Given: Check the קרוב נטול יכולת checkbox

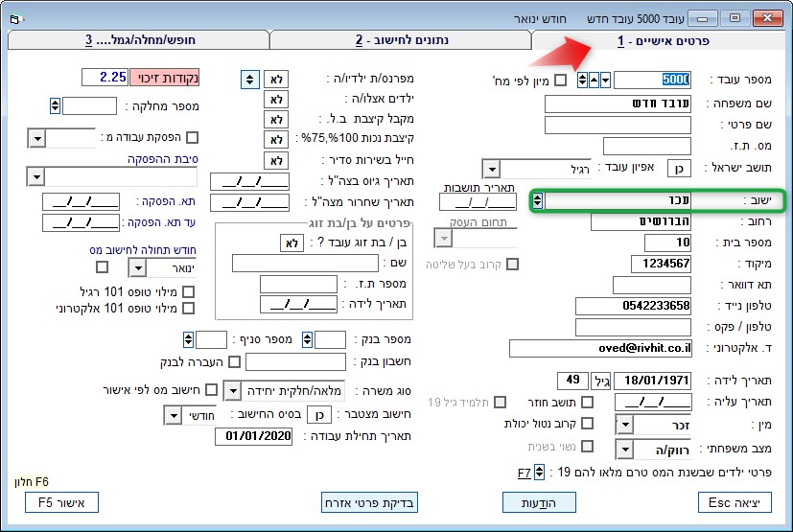Looking at the screenshot, I should 587,424.
